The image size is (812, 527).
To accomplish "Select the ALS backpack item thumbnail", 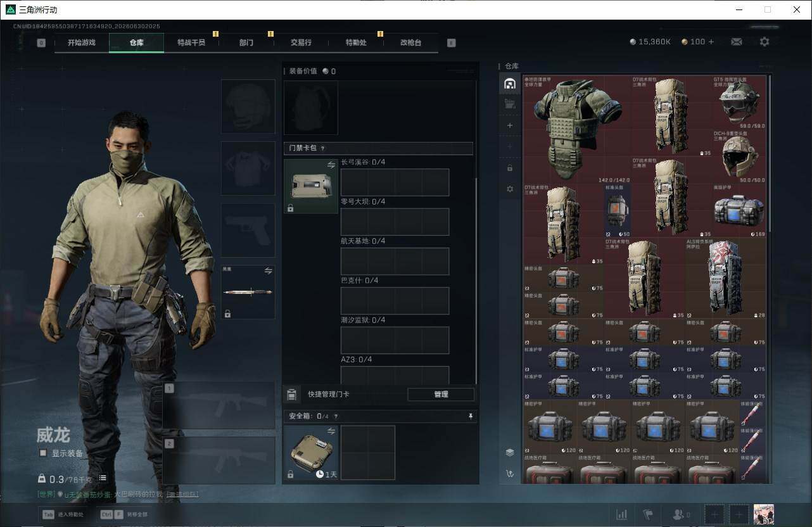I will point(725,277).
